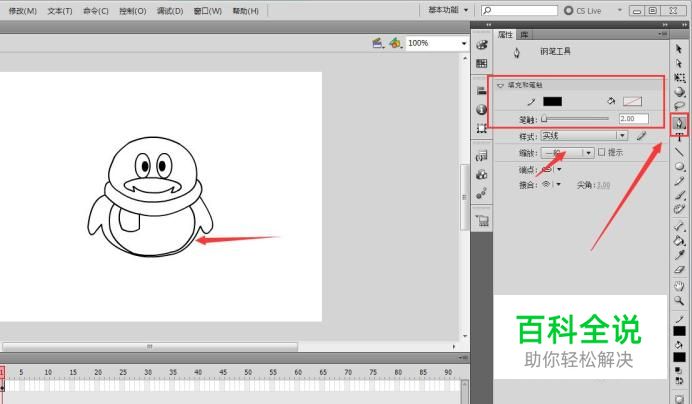This screenshot has width=692, height=404.
Task: Select the Eraser tool
Action: (x=679, y=269)
